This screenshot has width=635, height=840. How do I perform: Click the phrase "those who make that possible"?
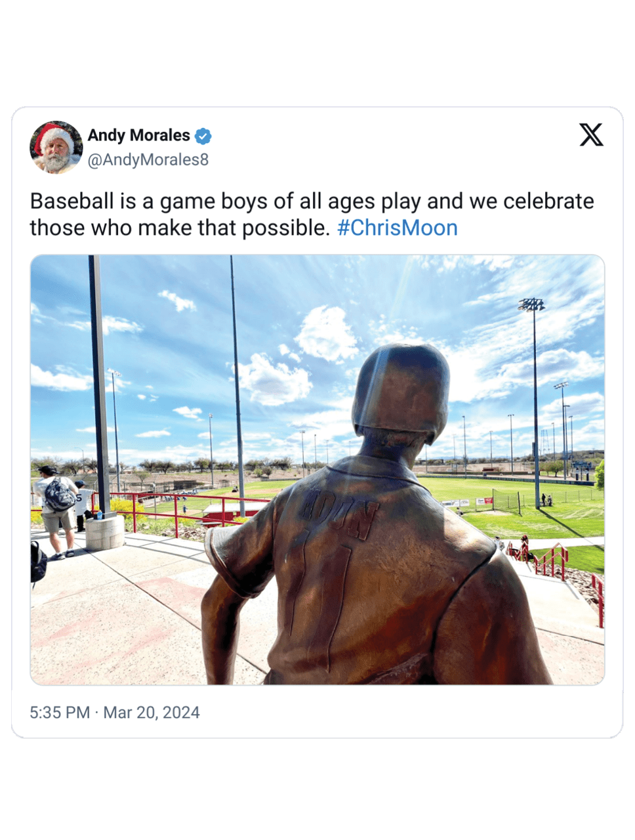pyautogui.click(x=179, y=228)
